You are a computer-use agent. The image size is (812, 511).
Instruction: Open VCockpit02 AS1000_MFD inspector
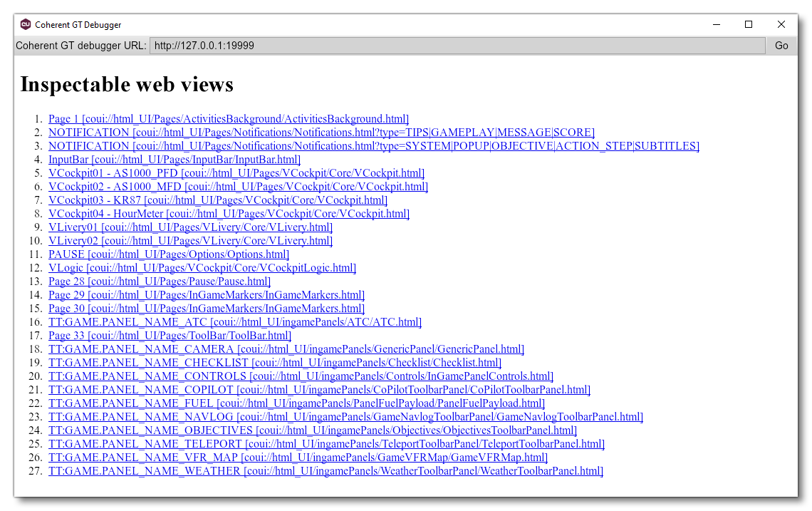coord(238,186)
